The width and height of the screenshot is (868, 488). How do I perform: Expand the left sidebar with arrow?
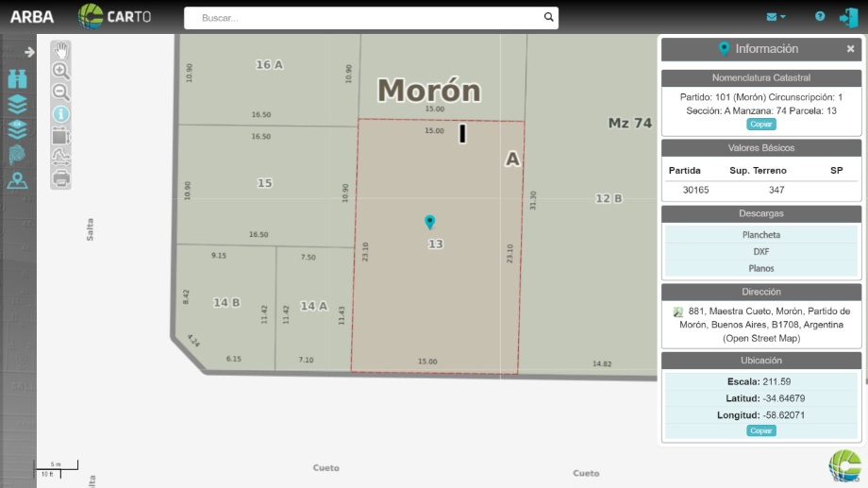coord(29,52)
